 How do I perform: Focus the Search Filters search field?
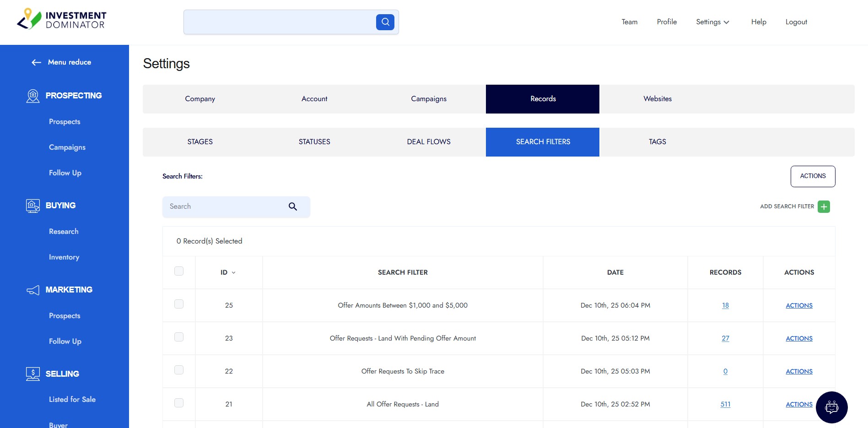coord(224,206)
